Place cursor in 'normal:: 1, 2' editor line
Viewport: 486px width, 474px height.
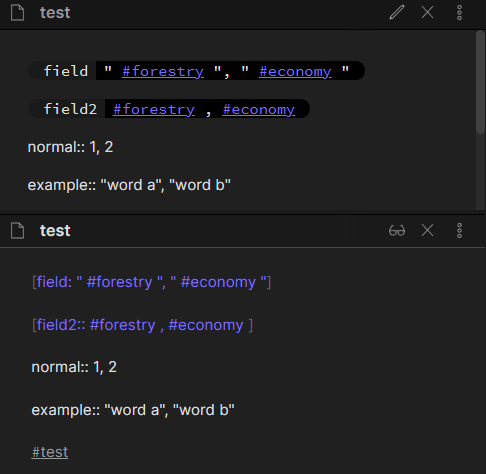coord(74,367)
